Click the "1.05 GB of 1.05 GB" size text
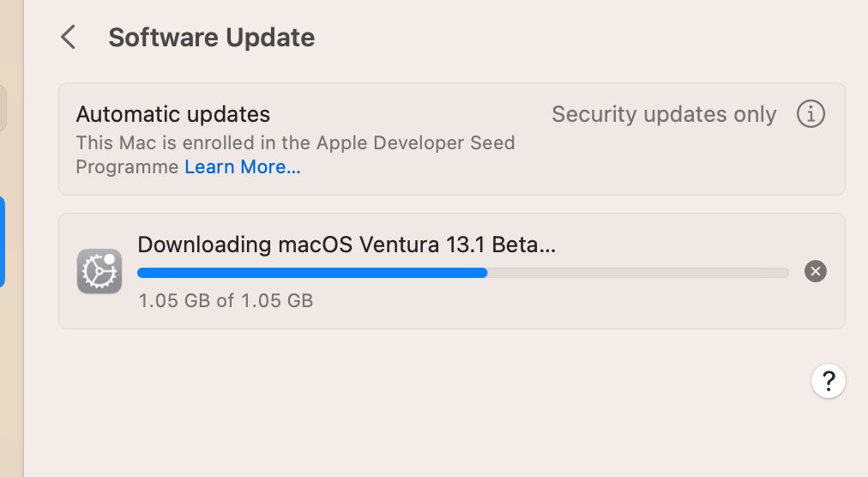Viewport: 868px width, 477px height. pyautogui.click(x=226, y=301)
